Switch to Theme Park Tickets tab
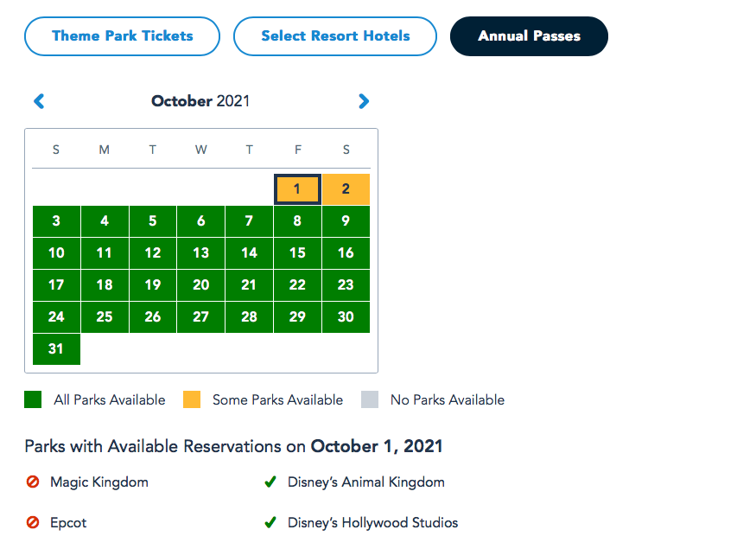 (123, 36)
